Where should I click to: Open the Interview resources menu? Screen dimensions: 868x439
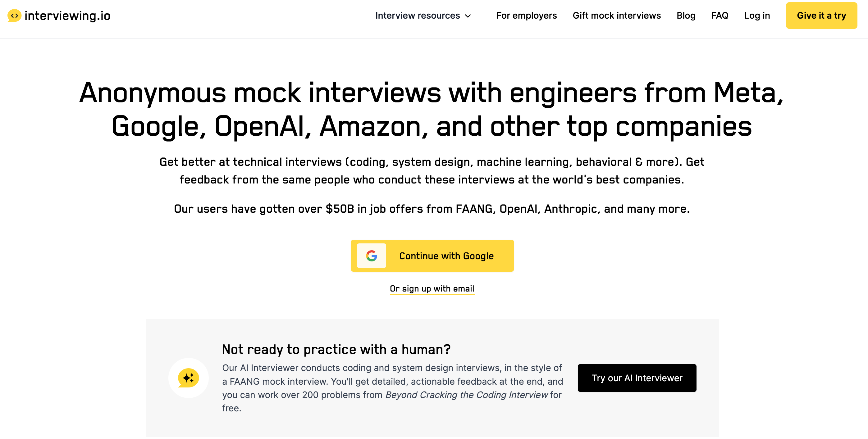point(417,16)
